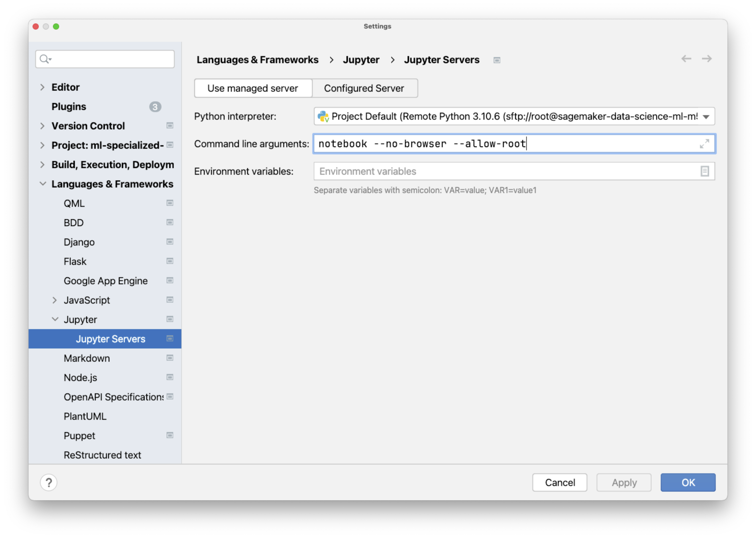The height and width of the screenshot is (538, 756).
Task: Switch to the Configured Server option
Action: [364, 88]
